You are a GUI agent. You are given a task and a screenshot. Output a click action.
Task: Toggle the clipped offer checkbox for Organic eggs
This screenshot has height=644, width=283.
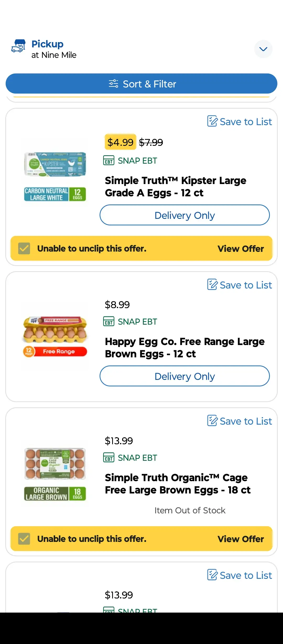pos(24,539)
